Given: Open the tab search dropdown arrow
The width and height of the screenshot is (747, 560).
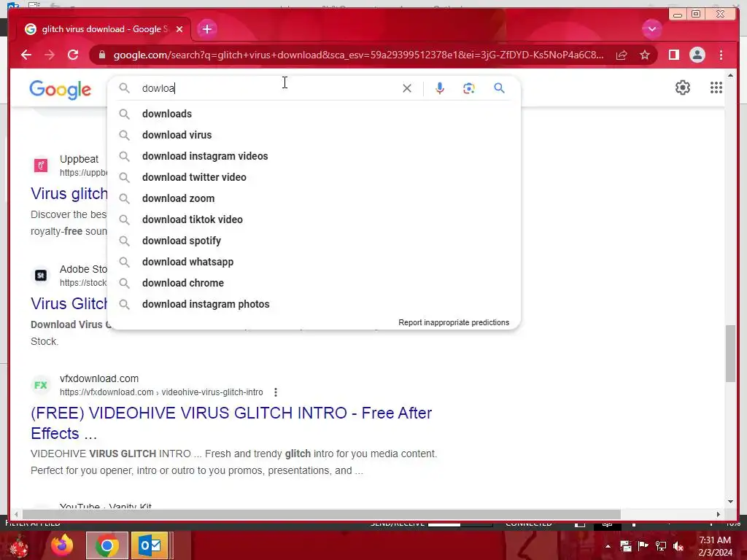Looking at the screenshot, I should click(x=651, y=29).
